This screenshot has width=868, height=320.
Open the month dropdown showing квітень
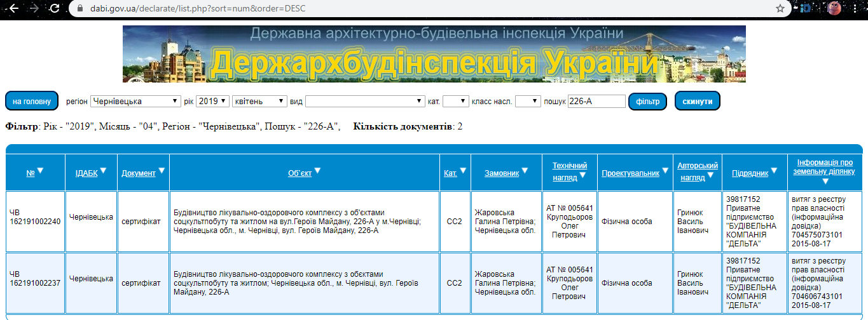click(259, 102)
